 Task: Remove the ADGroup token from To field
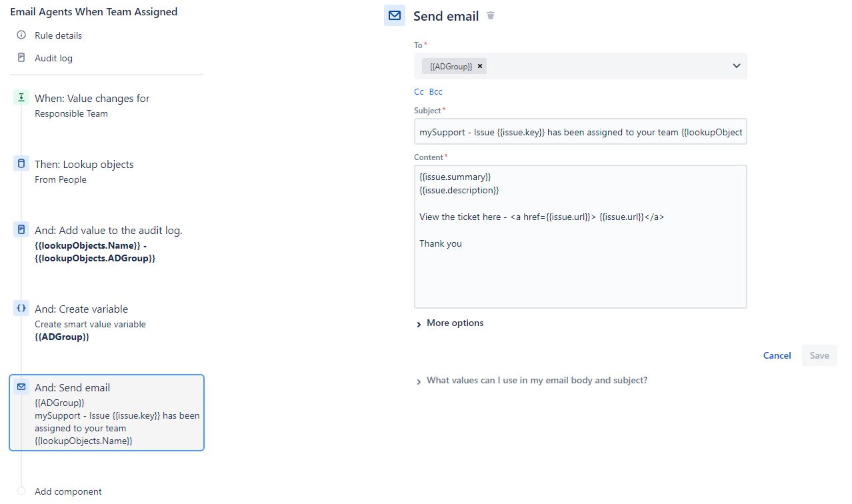click(479, 66)
